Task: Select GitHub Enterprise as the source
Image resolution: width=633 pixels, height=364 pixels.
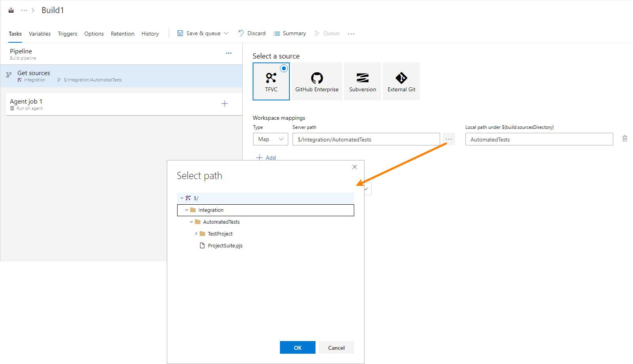Action: (316, 81)
